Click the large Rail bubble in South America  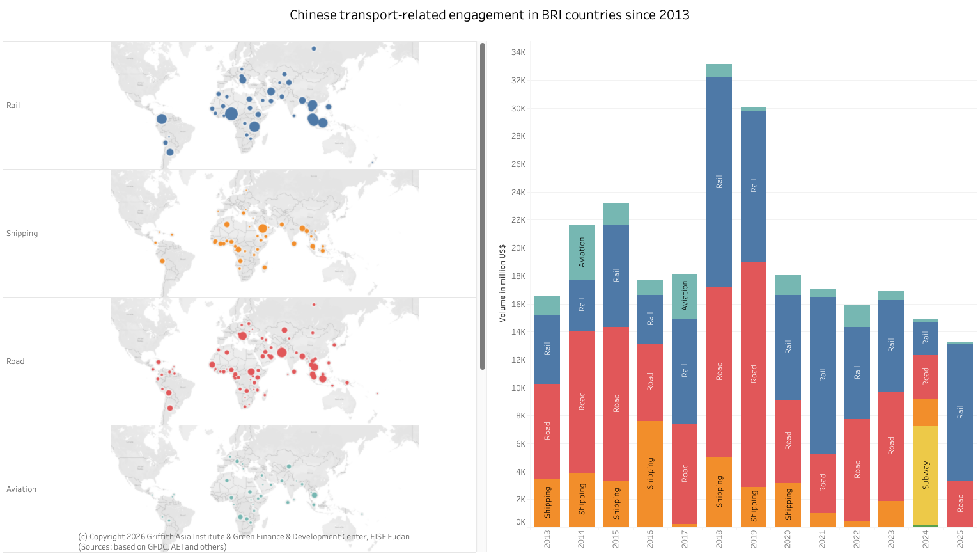[162, 119]
